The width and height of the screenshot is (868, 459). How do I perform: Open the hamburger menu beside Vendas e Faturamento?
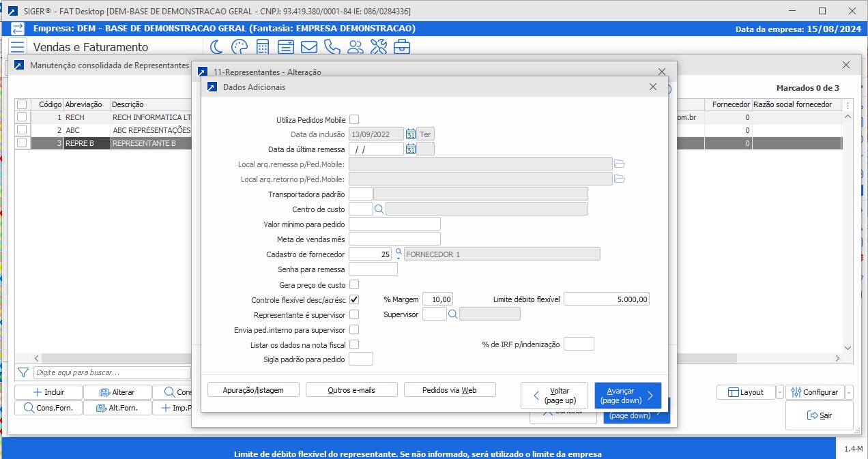coord(17,47)
